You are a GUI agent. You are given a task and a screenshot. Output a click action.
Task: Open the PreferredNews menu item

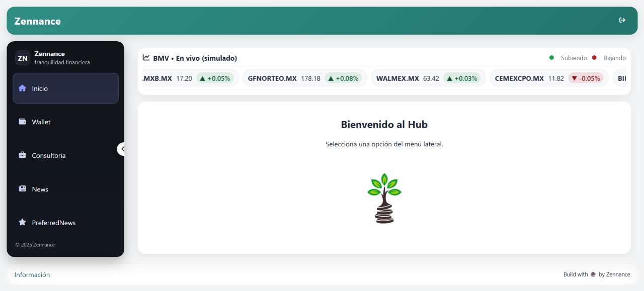click(65, 222)
